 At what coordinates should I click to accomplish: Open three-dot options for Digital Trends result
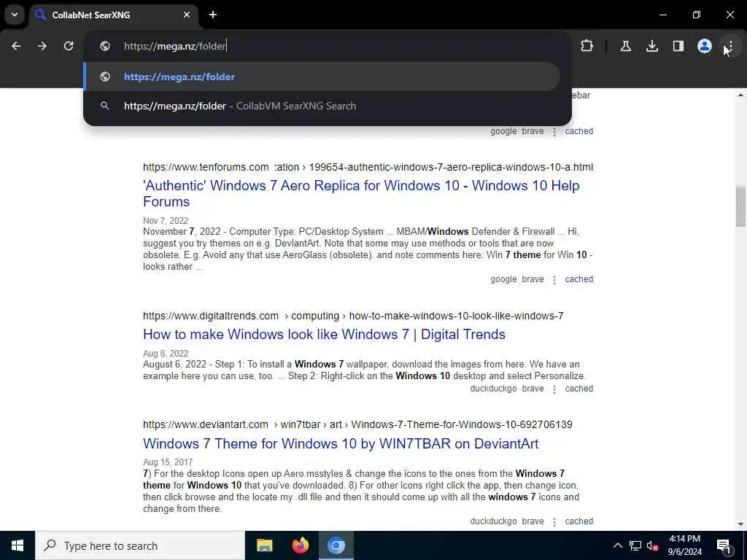(554, 389)
